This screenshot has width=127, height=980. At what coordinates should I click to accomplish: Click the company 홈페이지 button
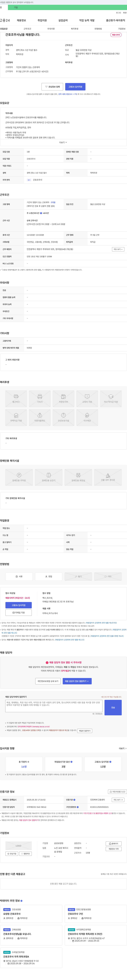pos(114,844)
